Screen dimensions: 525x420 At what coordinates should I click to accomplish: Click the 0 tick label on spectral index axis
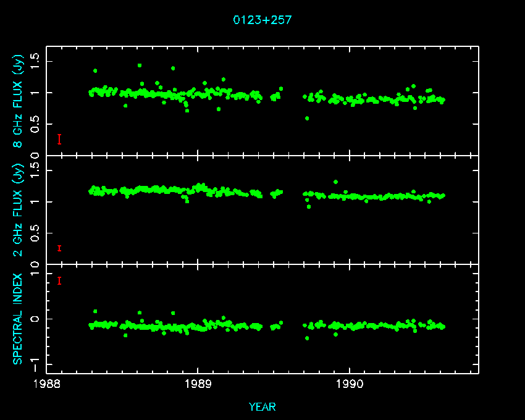coord(36,319)
